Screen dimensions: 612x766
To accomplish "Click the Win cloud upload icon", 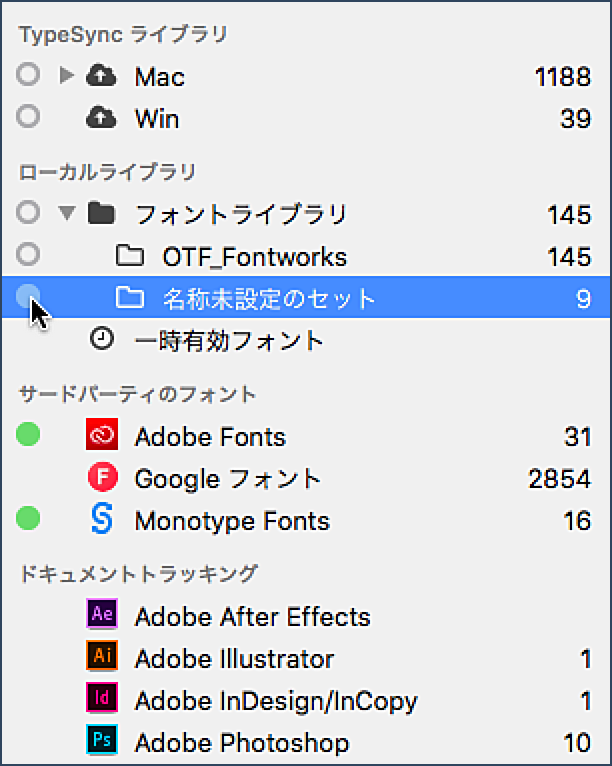I will click(101, 118).
